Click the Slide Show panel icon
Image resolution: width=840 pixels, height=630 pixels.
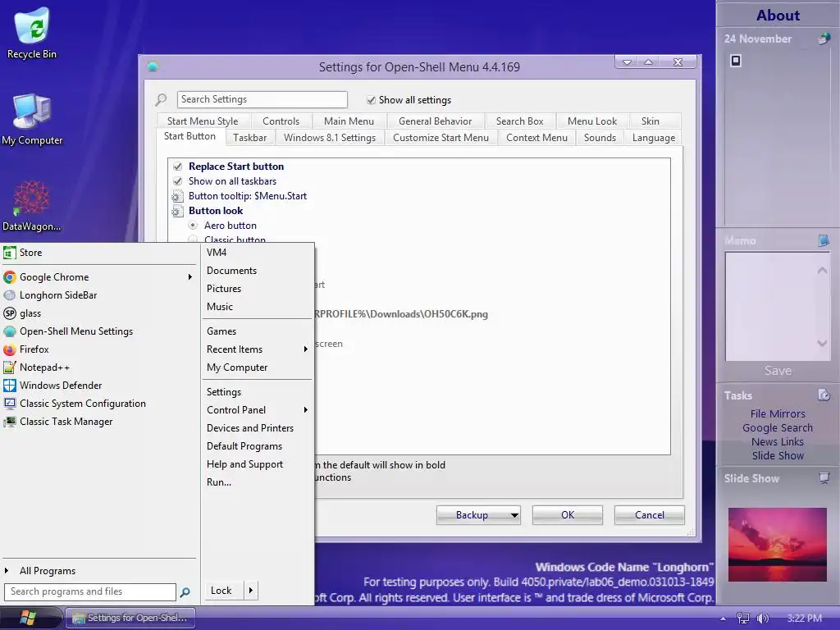tap(824, 478)
